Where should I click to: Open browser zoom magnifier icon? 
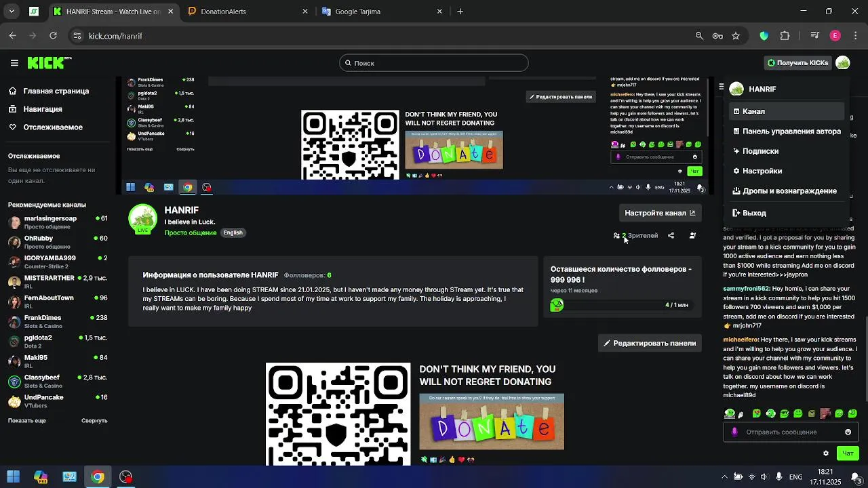click(x=699, y=36)
